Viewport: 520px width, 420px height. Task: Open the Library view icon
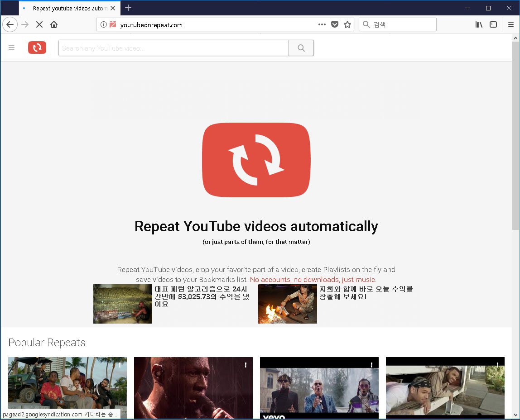(x=478, y=24)
